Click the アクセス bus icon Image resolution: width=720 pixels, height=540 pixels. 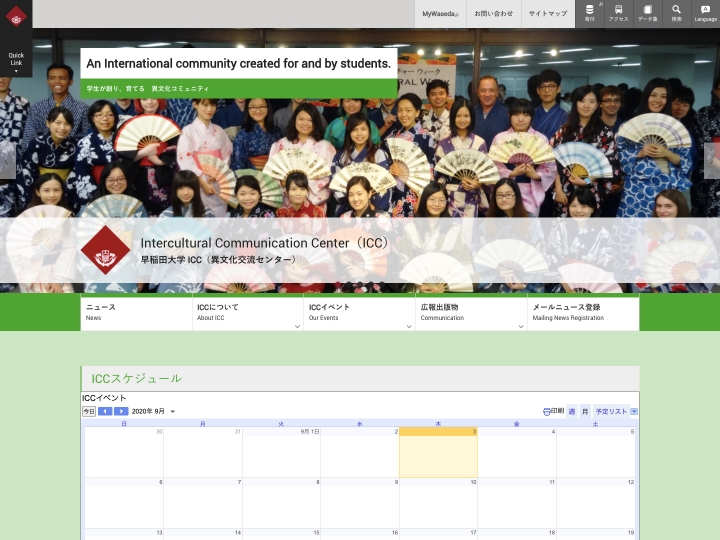tap(619, 13)
